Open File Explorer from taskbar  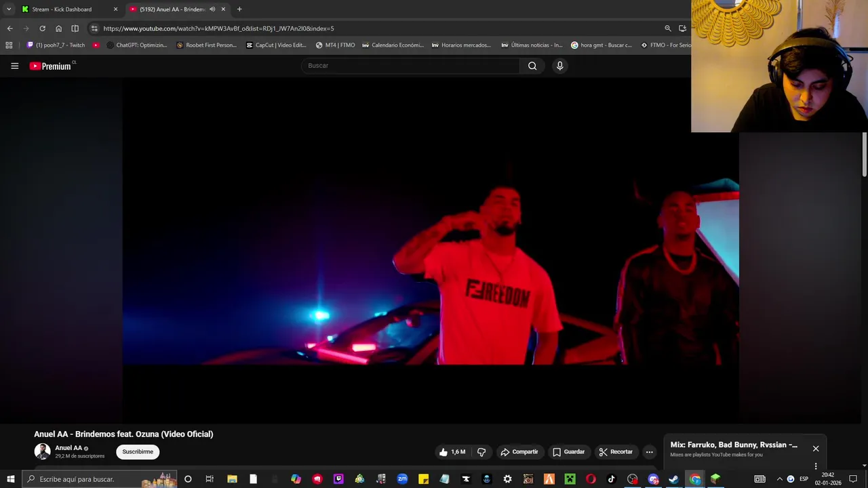232,479
